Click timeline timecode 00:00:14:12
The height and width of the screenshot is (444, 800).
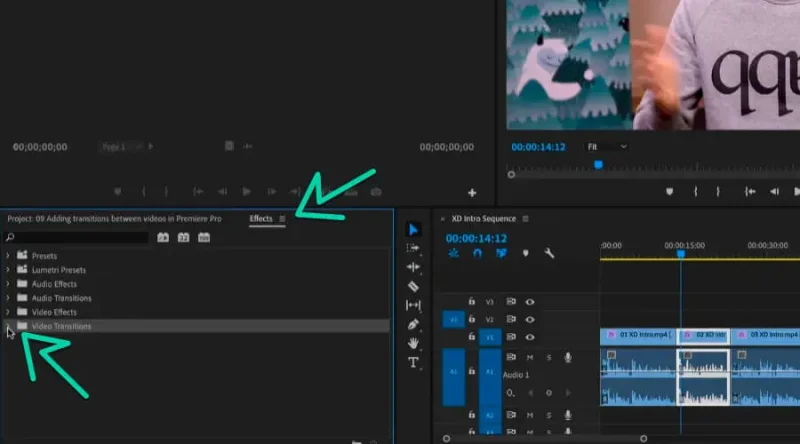(476, 238)
